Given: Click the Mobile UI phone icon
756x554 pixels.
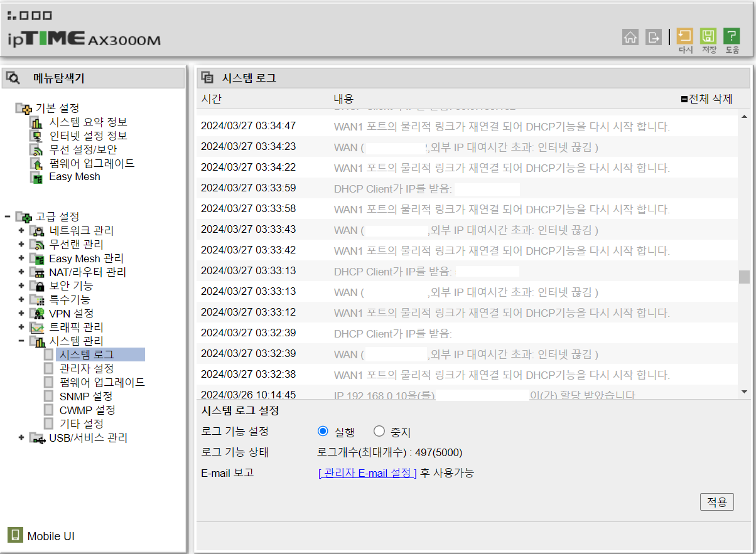Looking at the screenshot, I should pos(15,535).
